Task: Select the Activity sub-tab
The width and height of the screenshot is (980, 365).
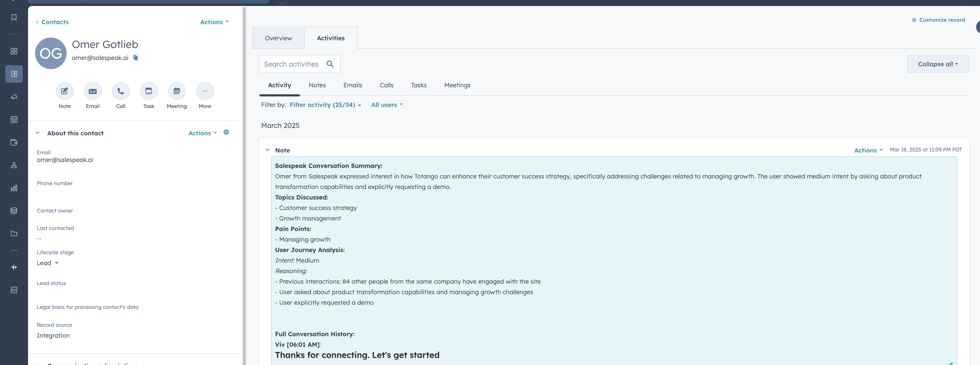Action: [280, 85]
